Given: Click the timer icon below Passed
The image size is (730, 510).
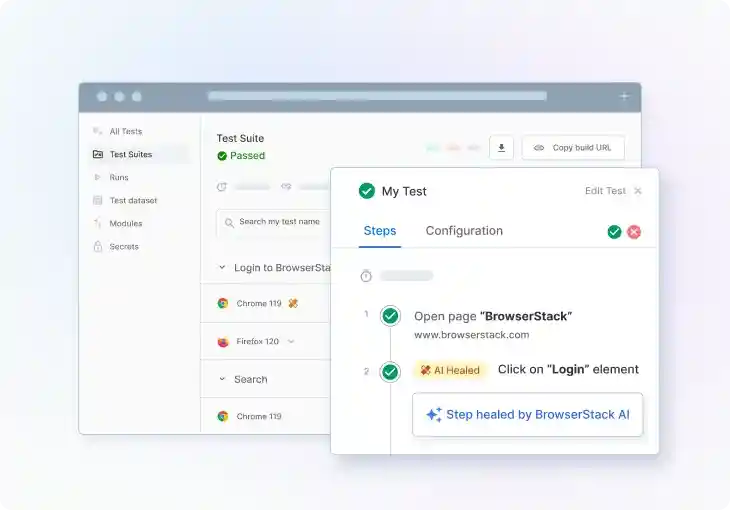Looking at the screenshot, I should (222, 187).
